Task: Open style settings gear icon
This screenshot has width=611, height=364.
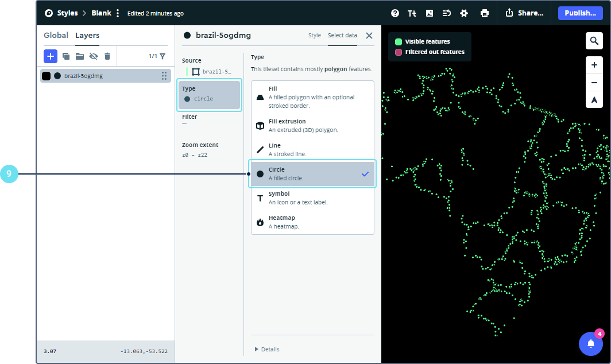Action: pos(464,13)
